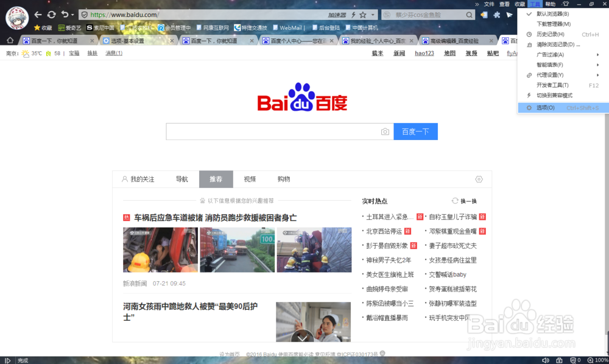The width and height of the screenshot is (609, 364).
Task: Click the 100% zoom control in status bar
Action: click(598, 360)
